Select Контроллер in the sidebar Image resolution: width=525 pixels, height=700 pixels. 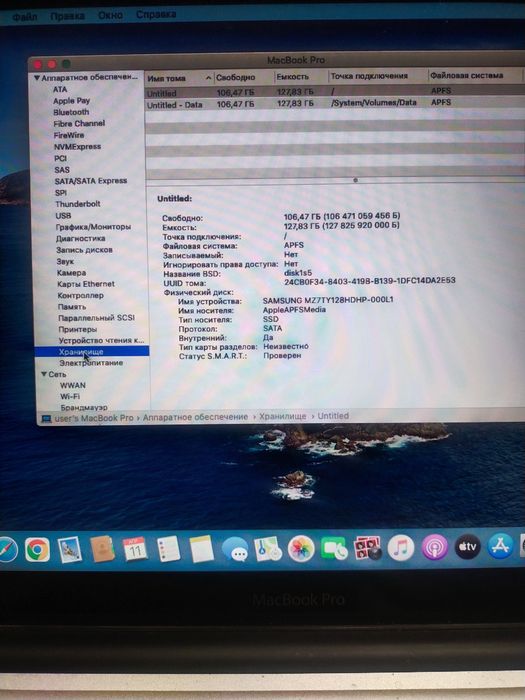[80, 296]
